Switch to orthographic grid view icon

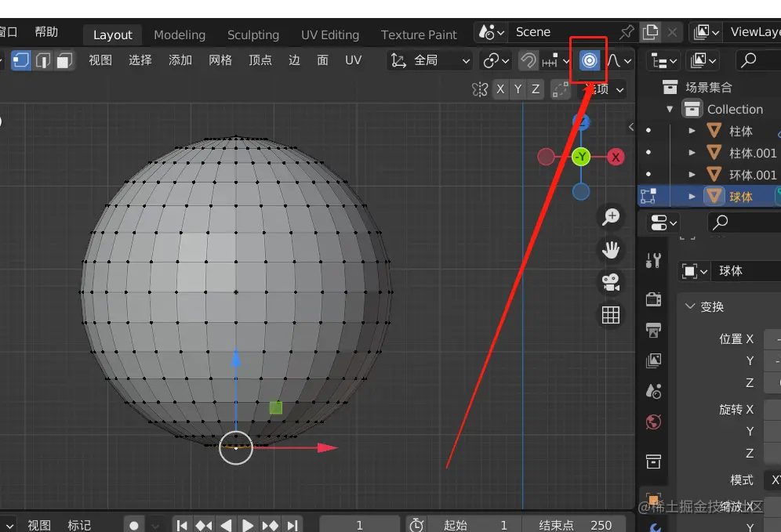point(610,315)
